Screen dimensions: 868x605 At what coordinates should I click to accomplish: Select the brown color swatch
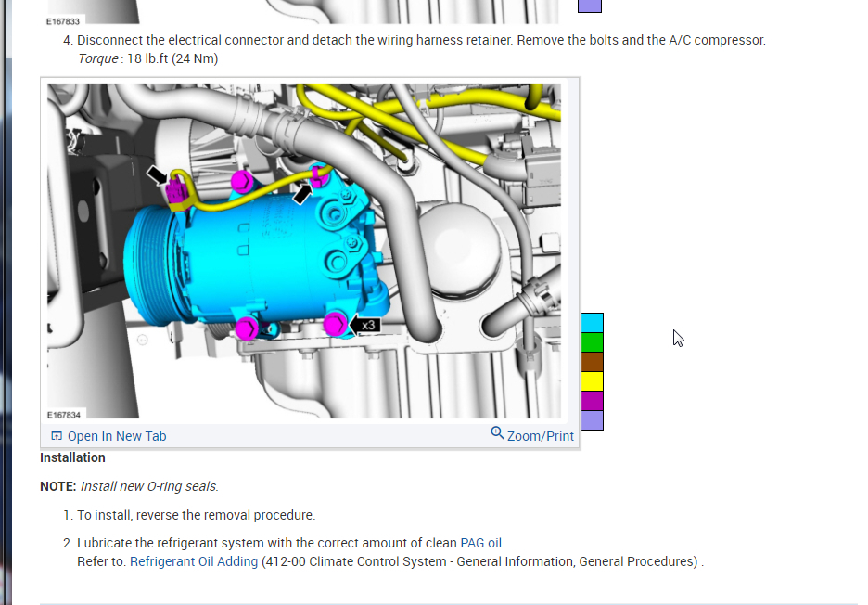[592, 362]
